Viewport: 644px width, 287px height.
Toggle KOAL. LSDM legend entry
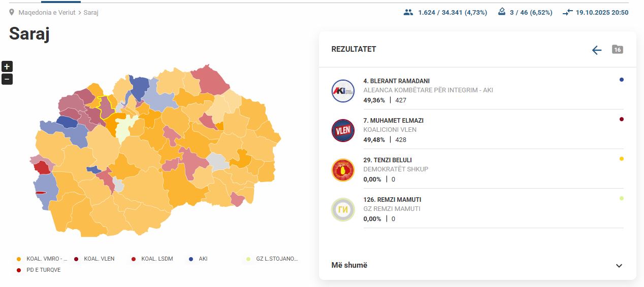point(157,259)
